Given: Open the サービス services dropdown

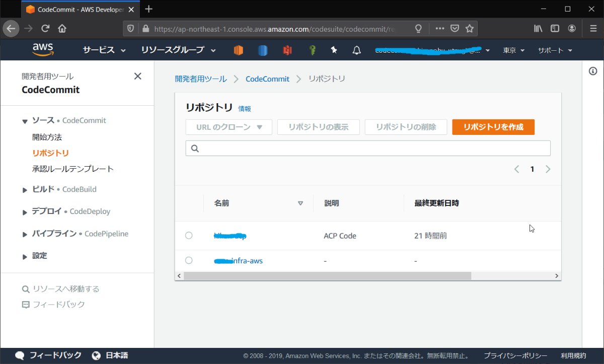Looking at the screenshot, I should click(x=105, y=50).
